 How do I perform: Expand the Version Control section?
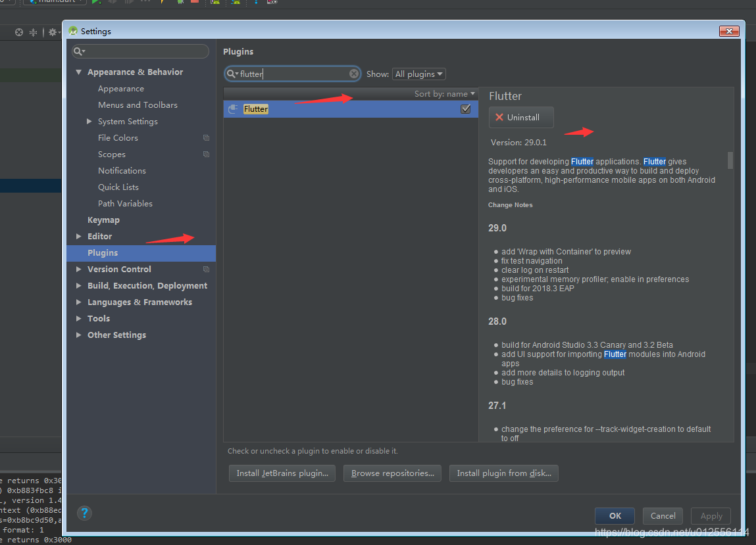[78, 270]
